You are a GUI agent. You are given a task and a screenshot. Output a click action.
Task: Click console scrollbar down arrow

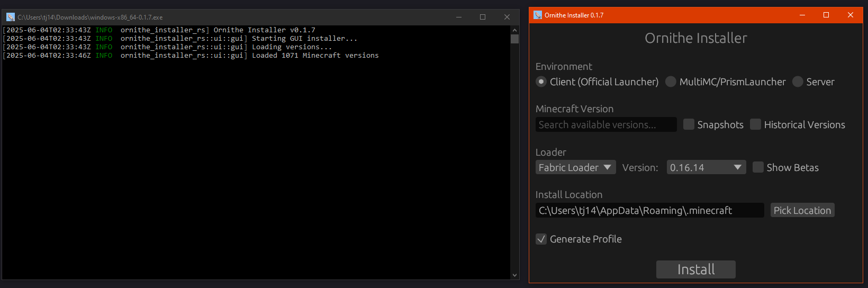point(514,275)
